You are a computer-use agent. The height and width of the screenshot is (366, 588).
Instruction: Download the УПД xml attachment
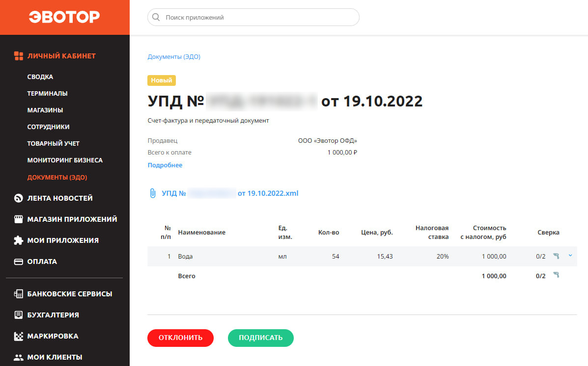click(x=230, y=193)
